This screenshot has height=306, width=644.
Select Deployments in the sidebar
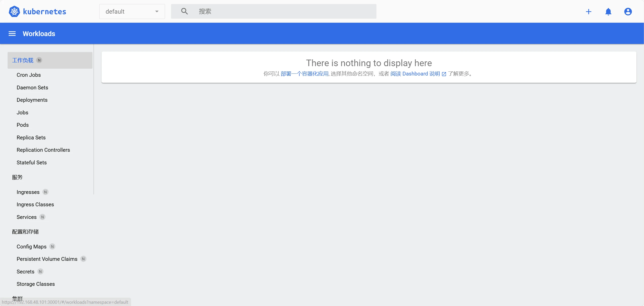click(32, 100)
